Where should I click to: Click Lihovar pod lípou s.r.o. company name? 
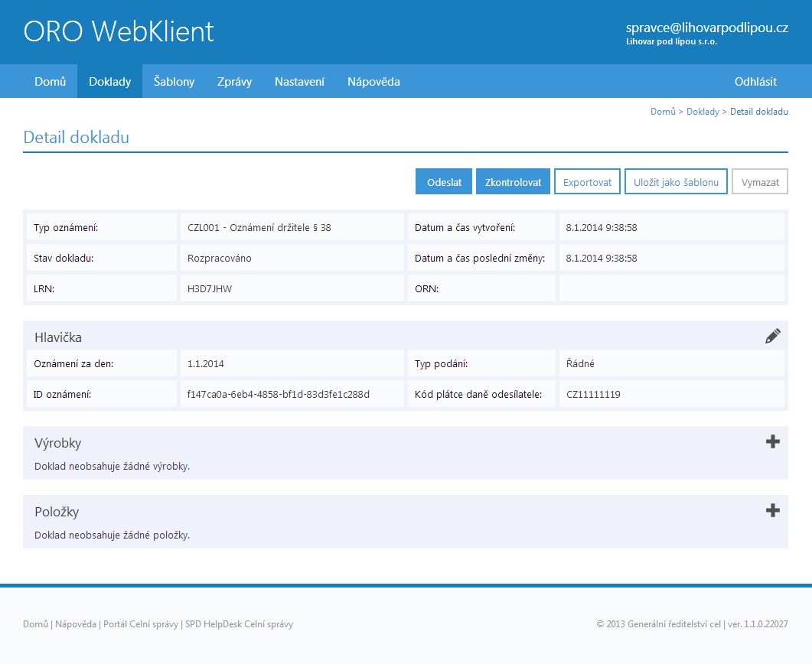671,42
